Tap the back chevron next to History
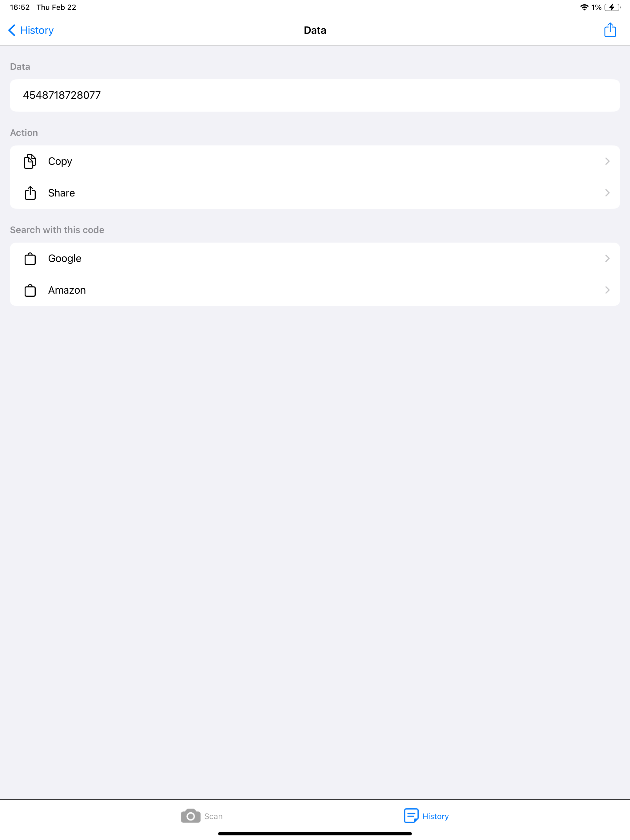This screenshot has width=630, height=840. point(12,30)
